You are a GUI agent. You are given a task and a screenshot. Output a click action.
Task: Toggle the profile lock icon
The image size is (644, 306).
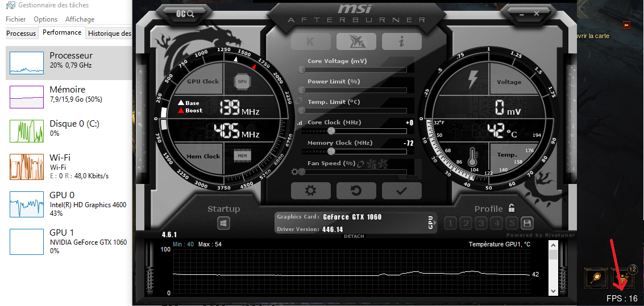pyautogui.click(x=512, y=208)
